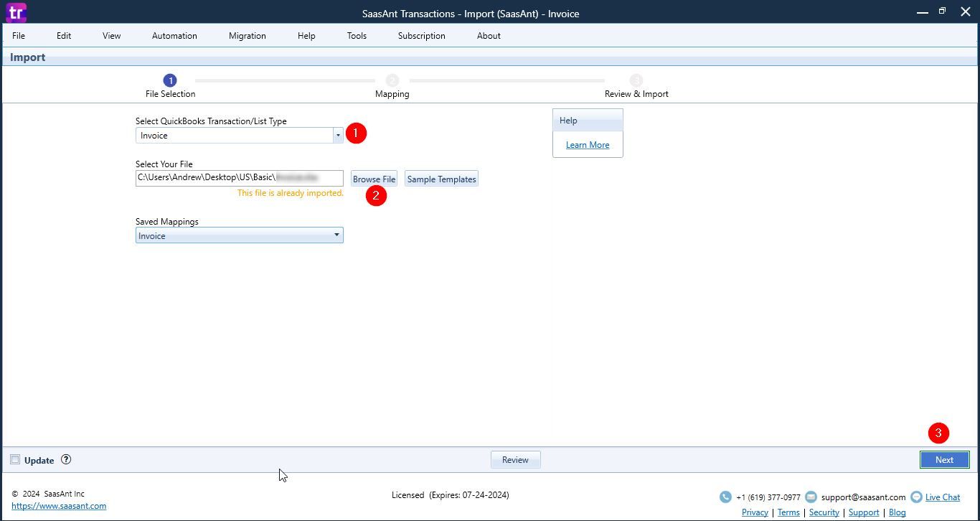This screenshot has width=980, height=521.
Task: Close the SaasAnt Transactions window
Action: pos(965,12)
